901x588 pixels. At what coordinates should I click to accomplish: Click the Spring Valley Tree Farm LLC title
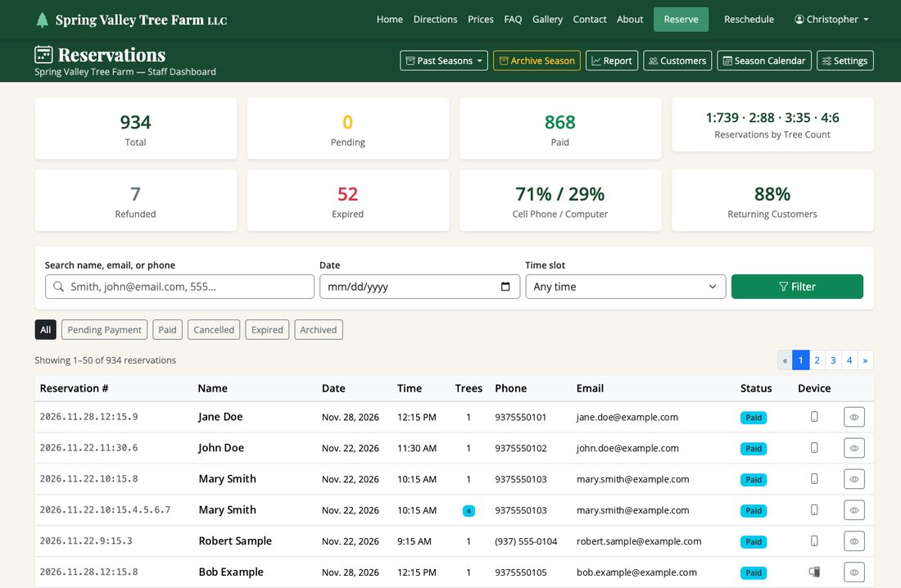[x=141, y=20]
